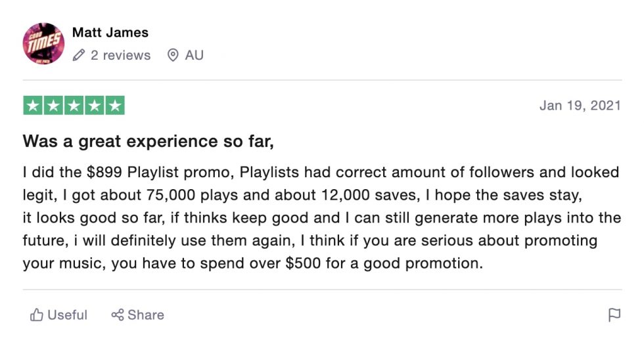Flag this review with the flag icon
644x346 pixels.
(614, 314)
